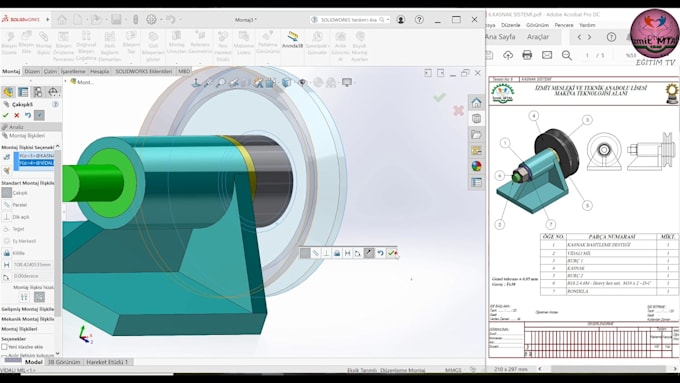Open the Ana Sayfa tab in Acrobat
This screenshot has height=383, width=680.
(x=500, y=37)
